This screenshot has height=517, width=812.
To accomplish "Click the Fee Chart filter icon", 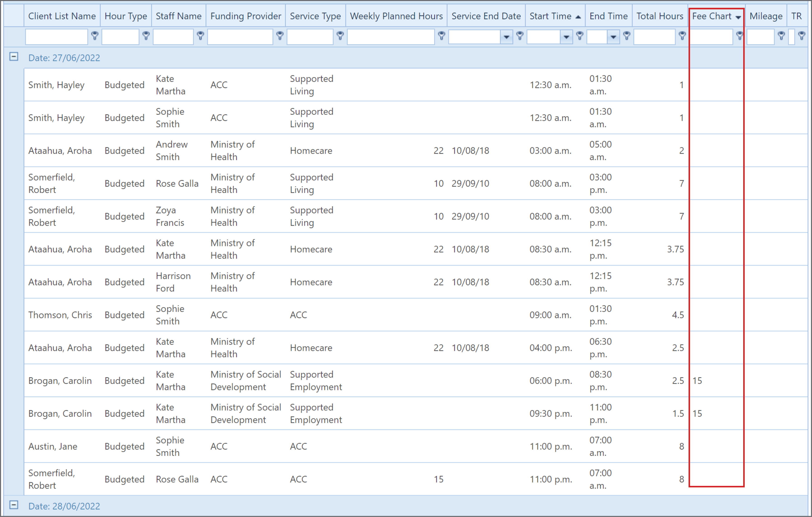I will 739,36.
